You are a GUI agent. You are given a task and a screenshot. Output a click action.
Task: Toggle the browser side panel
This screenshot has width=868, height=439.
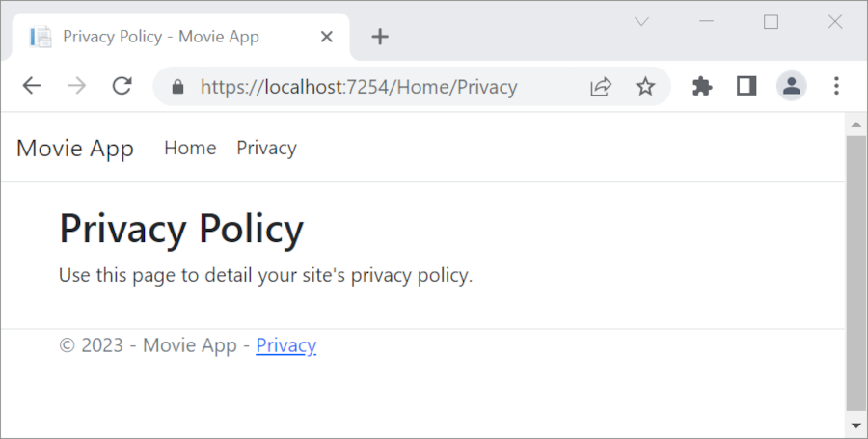coord(746,86)
